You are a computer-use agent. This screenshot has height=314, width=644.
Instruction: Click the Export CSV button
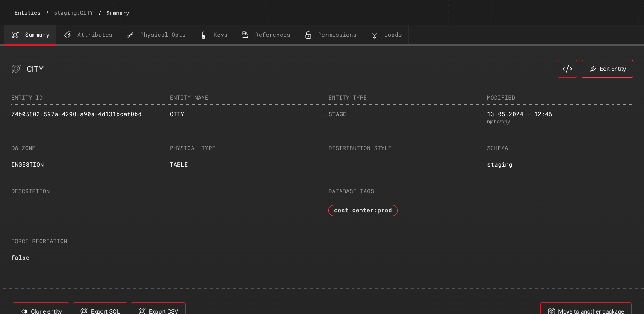(x=158, y=311)
